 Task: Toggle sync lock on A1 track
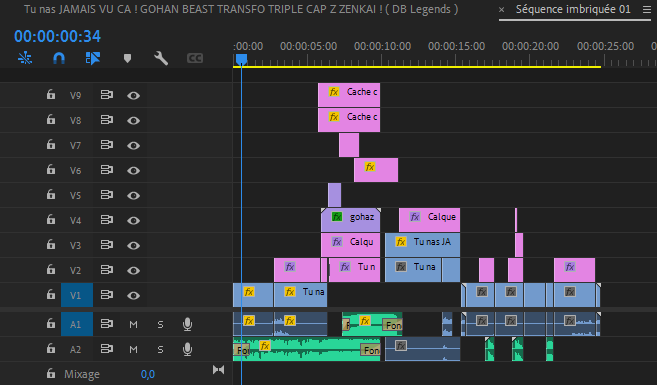pyautogui.click(x=107, y=324)
